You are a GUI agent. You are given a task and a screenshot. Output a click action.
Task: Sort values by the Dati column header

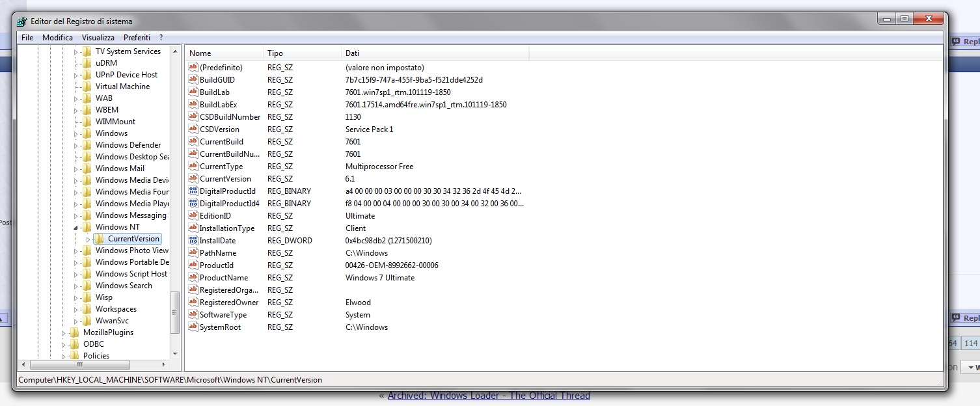(x=435, y=53)
